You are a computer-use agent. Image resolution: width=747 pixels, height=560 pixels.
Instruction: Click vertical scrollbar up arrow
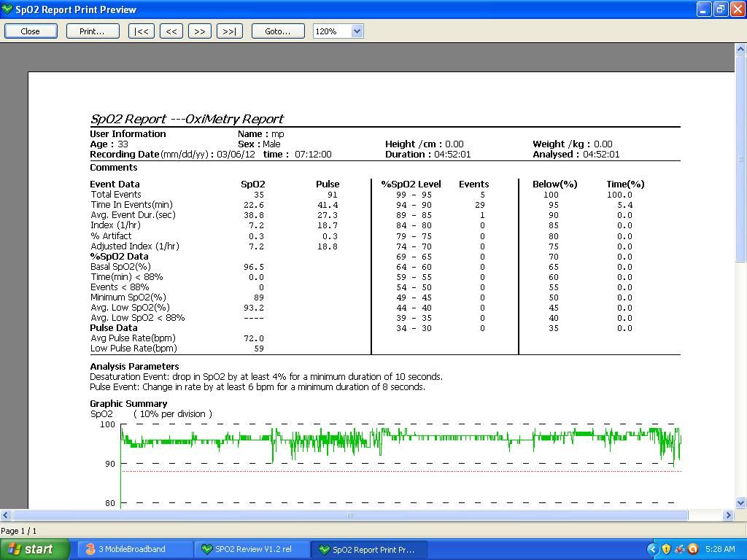click(x=741, y=49)
